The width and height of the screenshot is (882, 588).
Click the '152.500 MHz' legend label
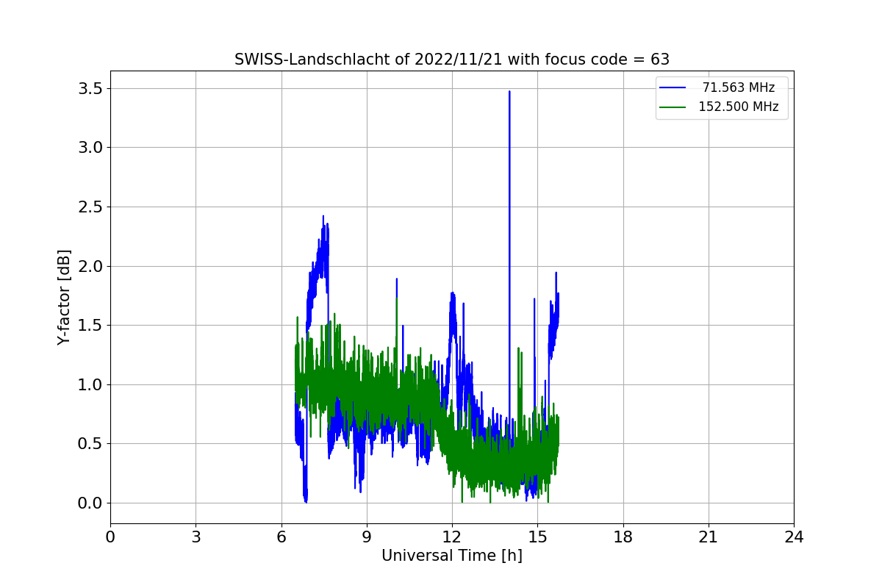(x=739, y=107)
